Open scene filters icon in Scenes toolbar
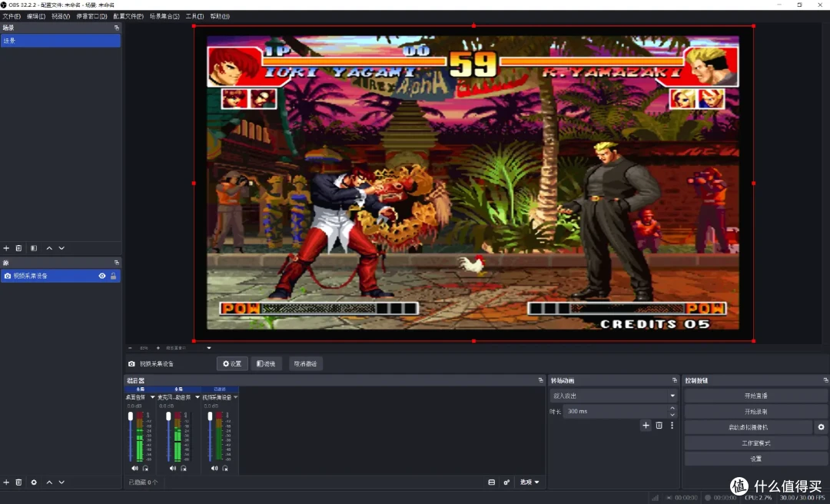The image size is (830, 504). click(34, 247)
